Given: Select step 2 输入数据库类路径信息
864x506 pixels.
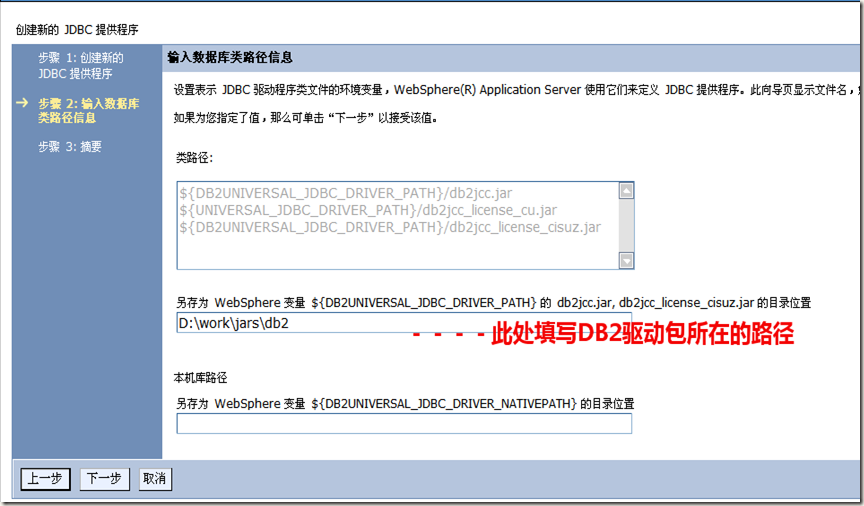Looking at the screenshot, I should click(x=88, y=110).
